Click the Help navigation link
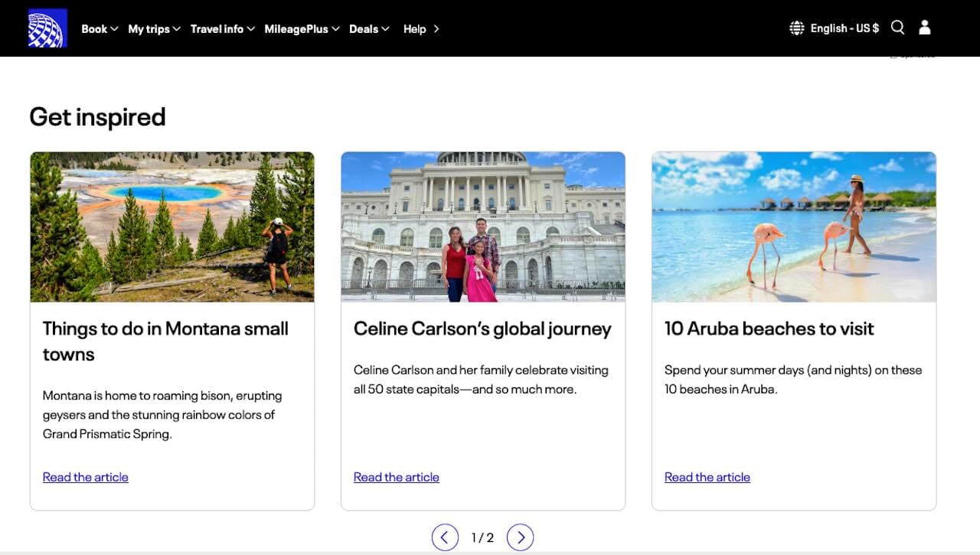 421,29
